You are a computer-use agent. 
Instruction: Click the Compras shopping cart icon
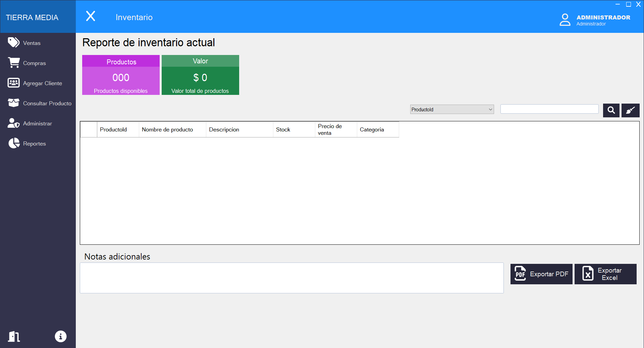[x=14, y=63]
